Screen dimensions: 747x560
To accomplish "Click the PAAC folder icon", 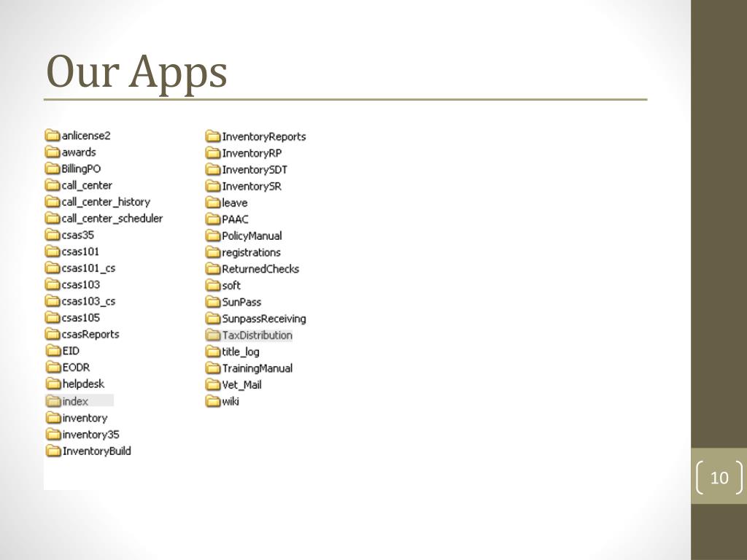I will (x=213, y=219).
